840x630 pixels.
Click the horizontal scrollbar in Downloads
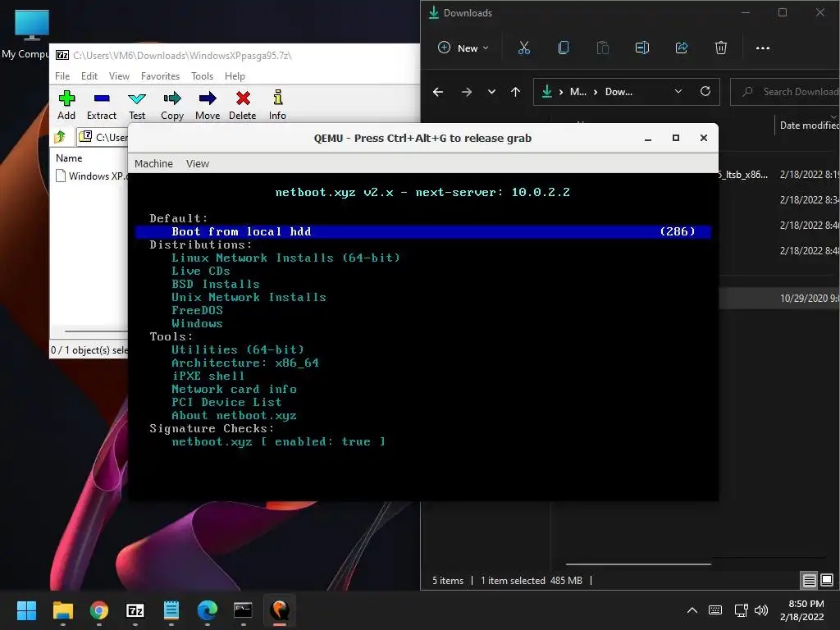tap(638, 564)
